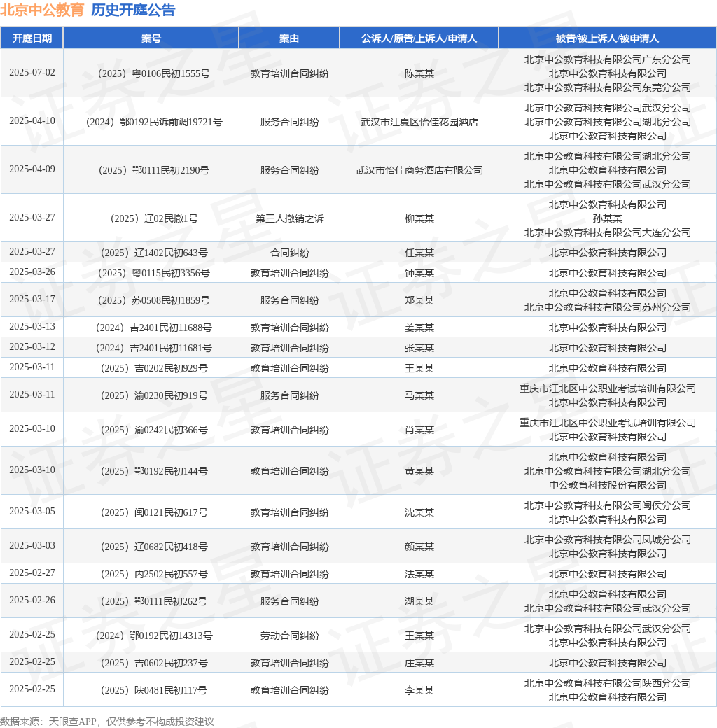Select case number (2024)吉2401民初11681号

click(151, 348)
